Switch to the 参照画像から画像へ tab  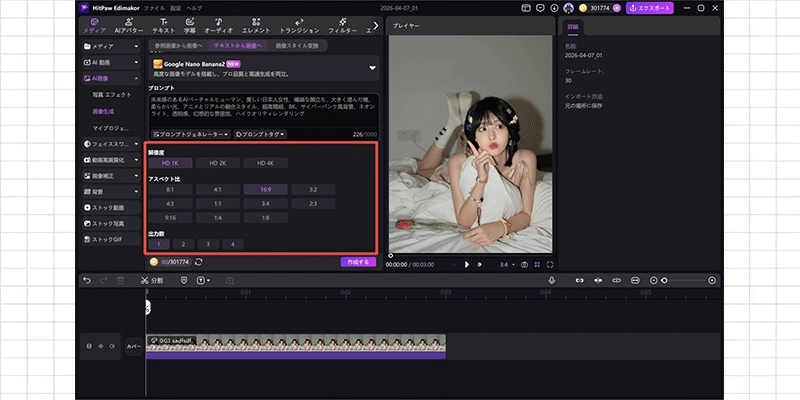coord(178,45)
